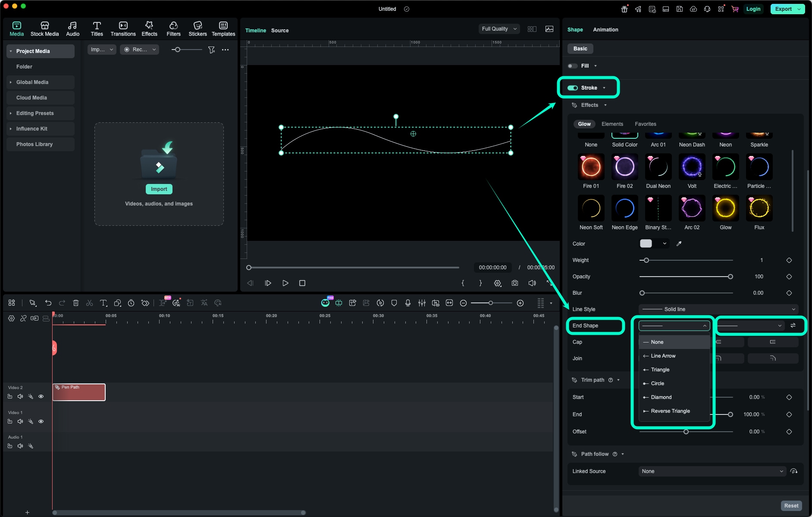Click the Reset button in the Shape panel
Screen dimensions: 812x517
(792, 505)
